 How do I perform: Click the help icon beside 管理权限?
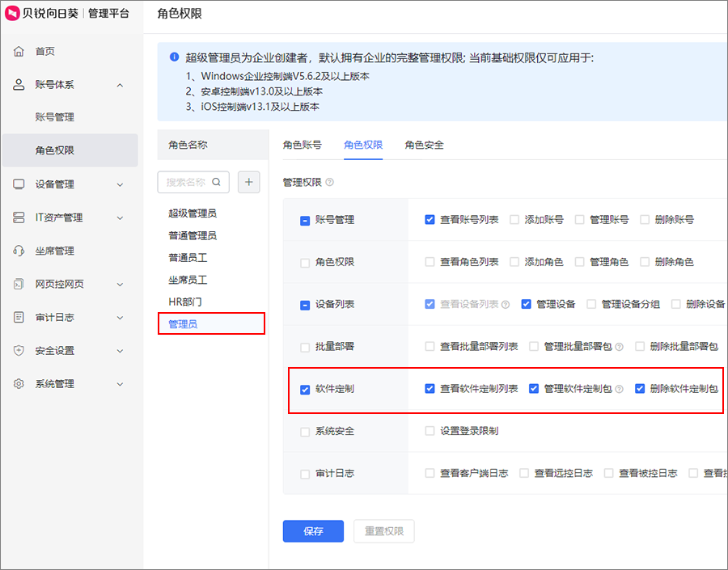(x=330, y=183)
